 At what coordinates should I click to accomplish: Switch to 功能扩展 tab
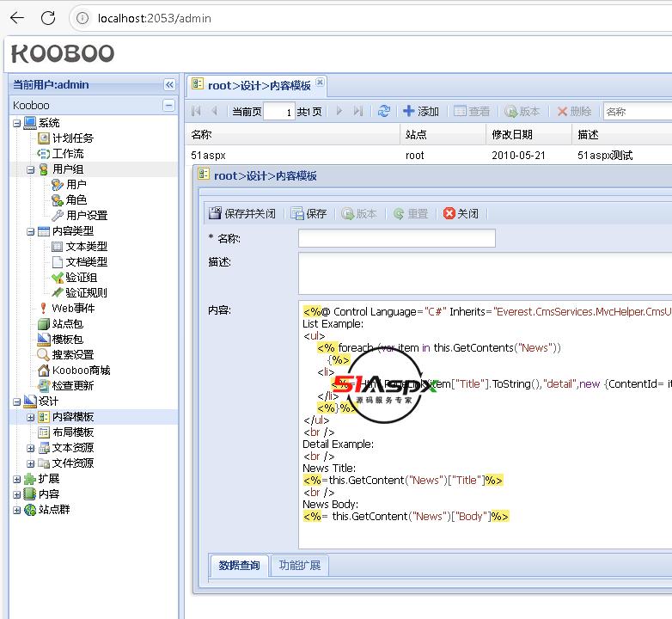pos(300,565)
